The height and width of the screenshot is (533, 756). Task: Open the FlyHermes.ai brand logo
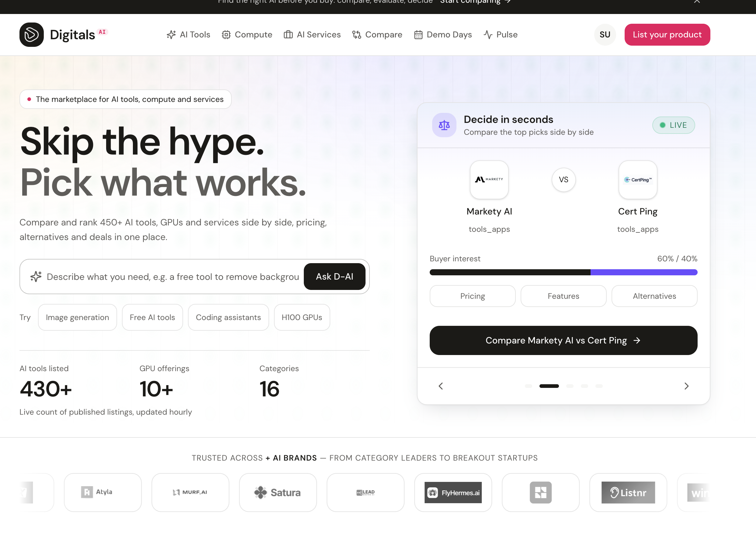click(x=453, y=493)
